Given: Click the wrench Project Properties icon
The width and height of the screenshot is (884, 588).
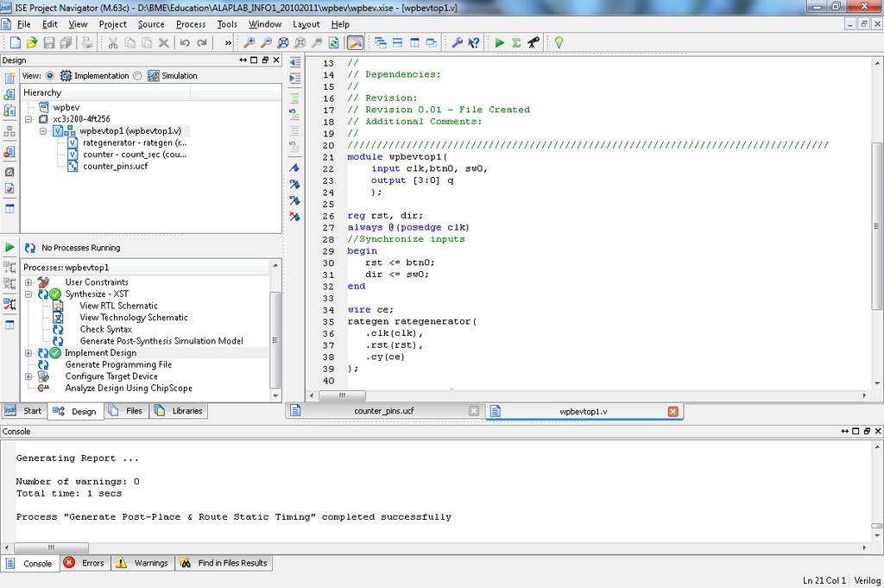Looking at the screenshot, I should 457,43.
